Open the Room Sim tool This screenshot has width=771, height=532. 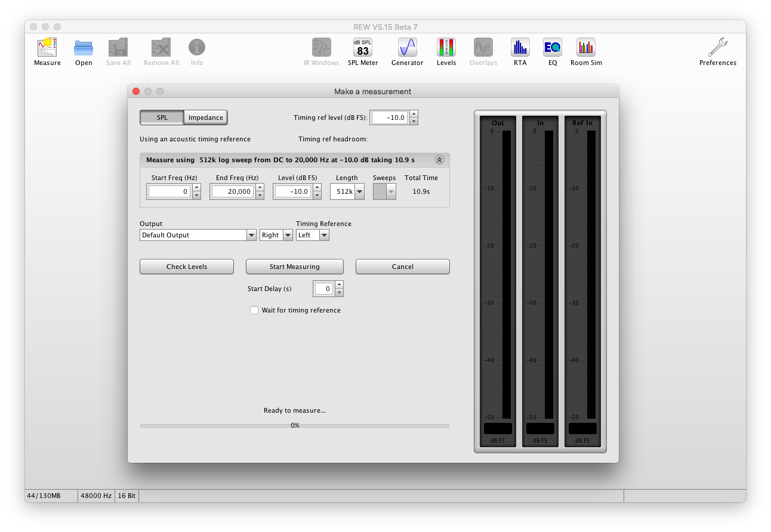pyautogui.click(x=585, y=51)
